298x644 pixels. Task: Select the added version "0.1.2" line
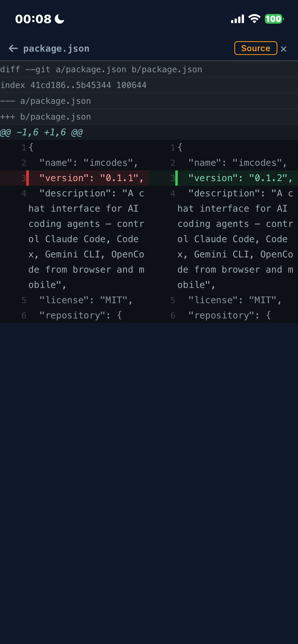click(240, 178)
